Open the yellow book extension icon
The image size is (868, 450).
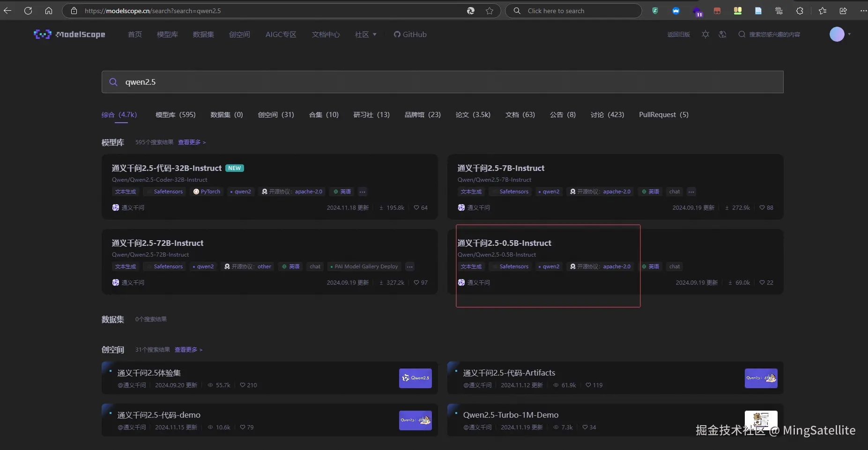point(738,11)
